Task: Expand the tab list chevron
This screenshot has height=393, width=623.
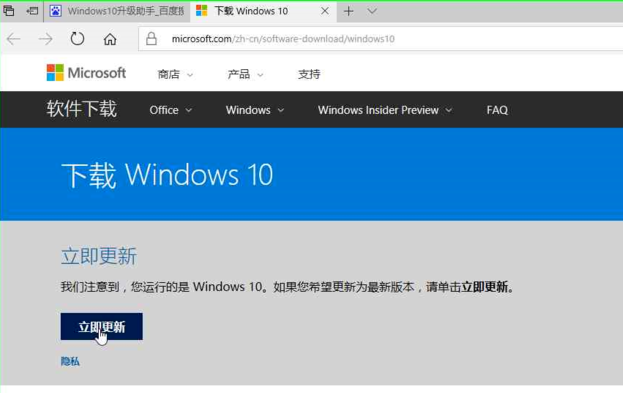Action: [x=372, y=11]
